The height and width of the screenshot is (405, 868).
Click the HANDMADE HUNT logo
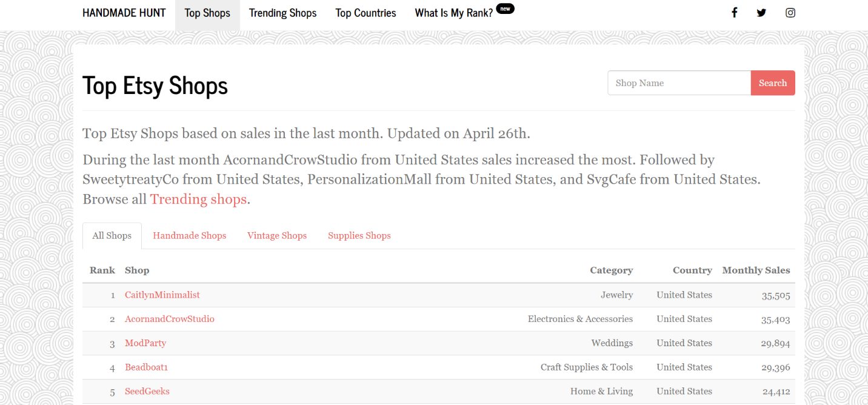click(124, 13)
